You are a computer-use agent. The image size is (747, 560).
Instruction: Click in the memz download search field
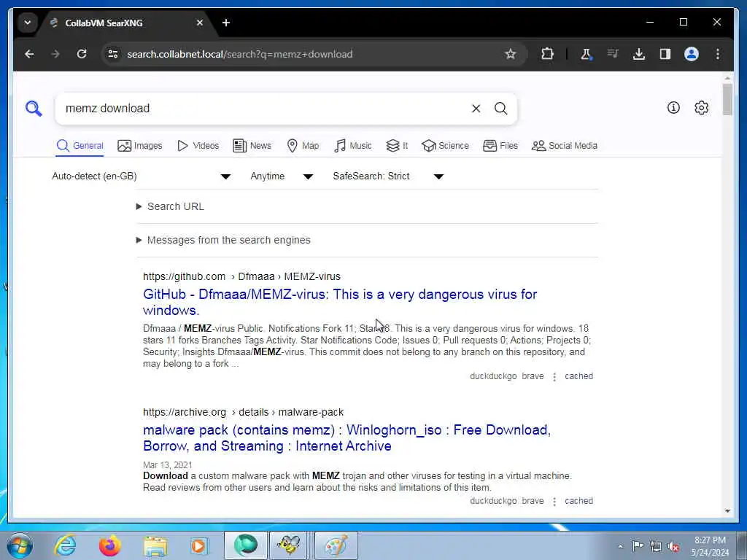[x=262, y=109]
